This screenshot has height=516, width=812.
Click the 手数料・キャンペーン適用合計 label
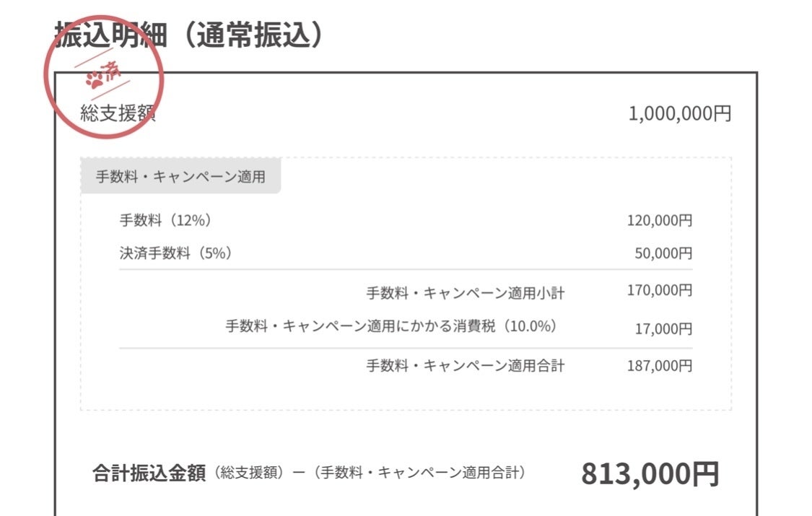(x=466, y=366)
